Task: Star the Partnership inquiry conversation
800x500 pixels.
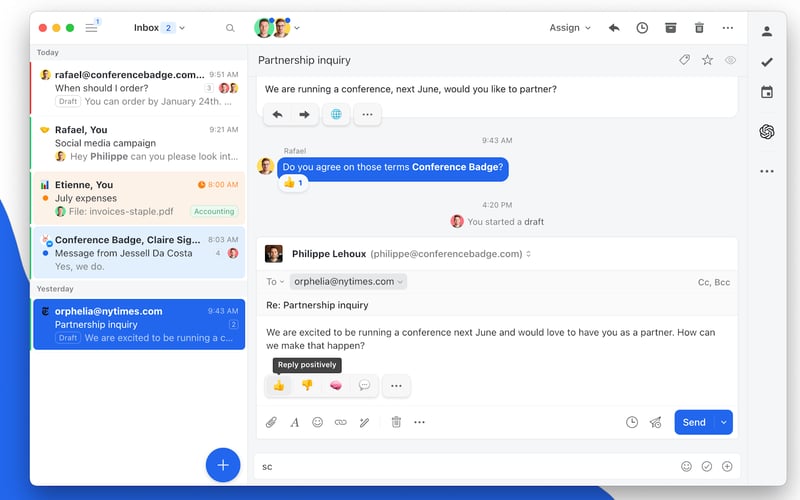Action: 707,60
